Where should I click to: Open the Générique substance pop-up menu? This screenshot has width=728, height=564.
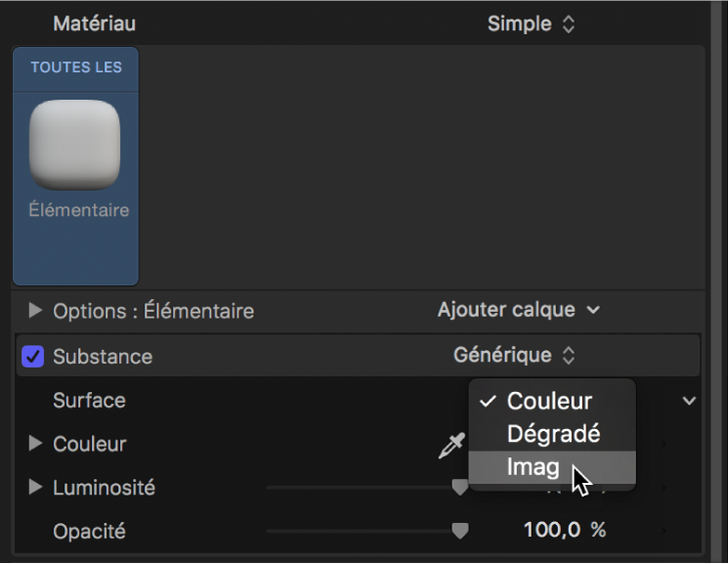tap(515, 356)
